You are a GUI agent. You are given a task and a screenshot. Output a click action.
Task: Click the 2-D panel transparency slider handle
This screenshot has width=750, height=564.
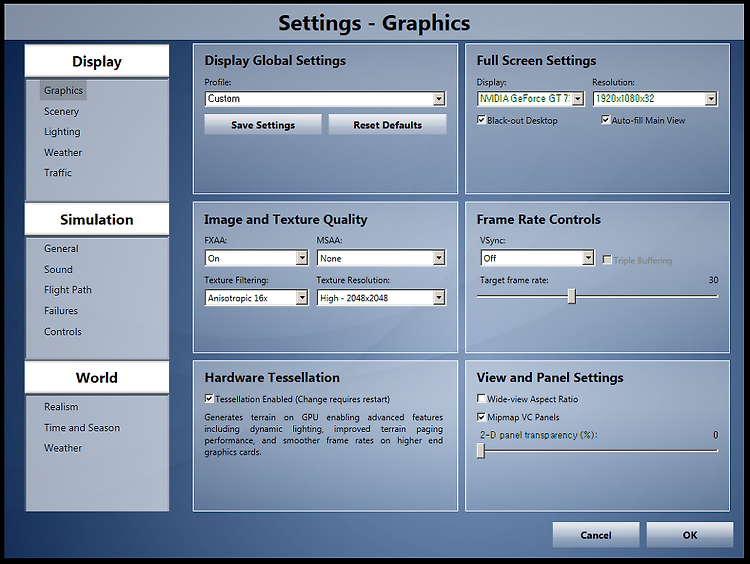pos(481,451)
